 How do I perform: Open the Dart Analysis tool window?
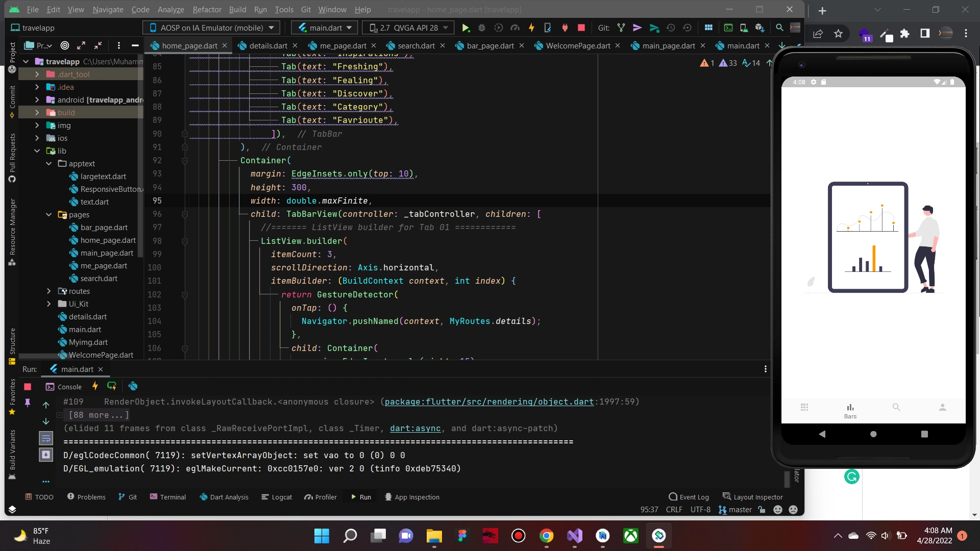(224, 497)
